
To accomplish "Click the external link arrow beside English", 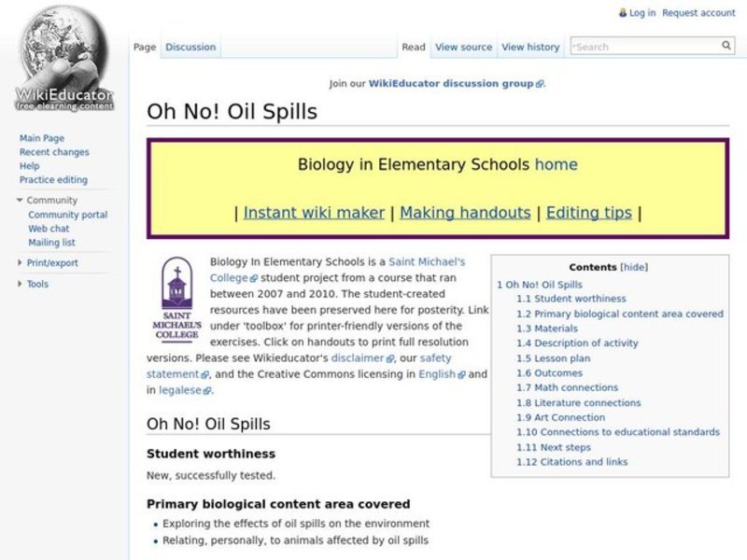I will pos(461,373).
